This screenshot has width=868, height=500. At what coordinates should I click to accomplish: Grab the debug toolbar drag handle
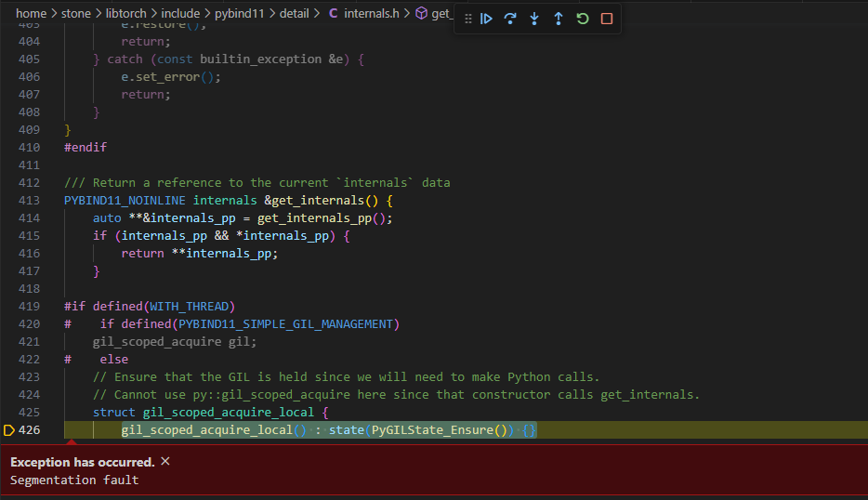[x=467, y=19]
